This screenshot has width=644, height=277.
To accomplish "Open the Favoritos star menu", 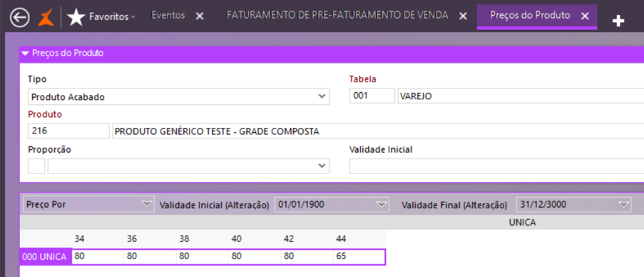I will point(101,17).
